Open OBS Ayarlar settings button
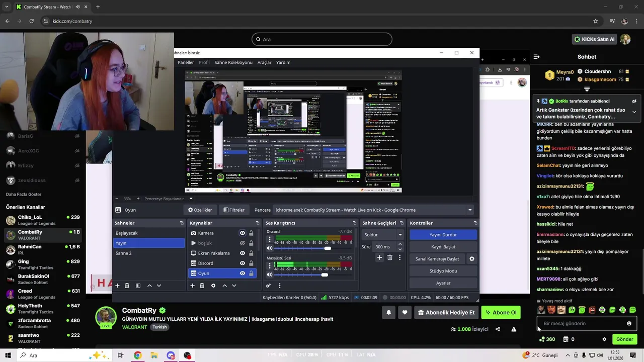This screenshot has width=644, height=362. coord(443,283)
